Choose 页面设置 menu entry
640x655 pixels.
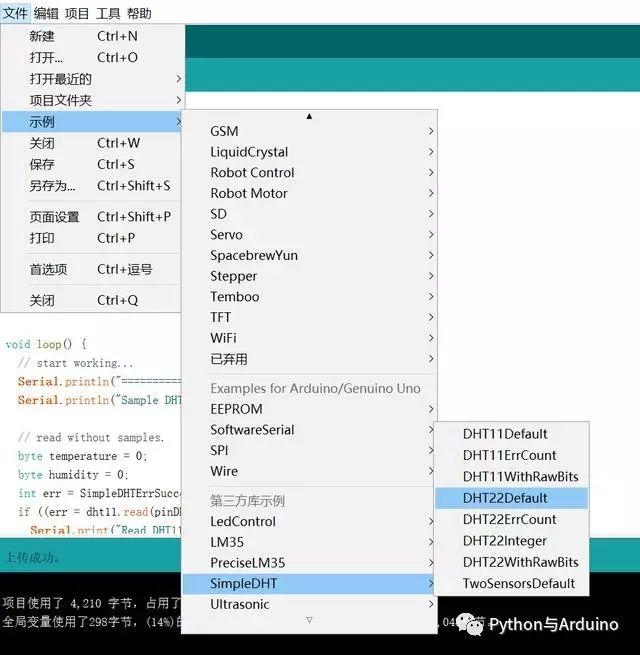[92, 216]
